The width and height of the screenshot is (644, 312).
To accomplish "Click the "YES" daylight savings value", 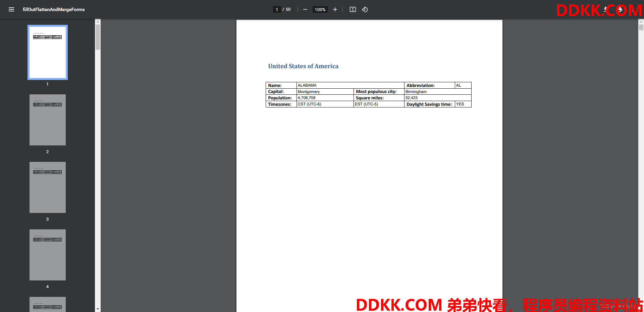I will click(x=460, y=104).
